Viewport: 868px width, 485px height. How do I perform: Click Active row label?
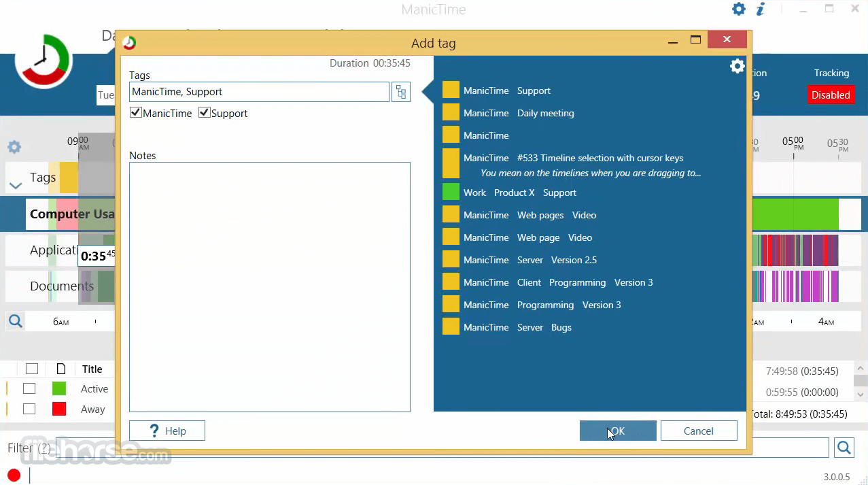coord(94,388)
